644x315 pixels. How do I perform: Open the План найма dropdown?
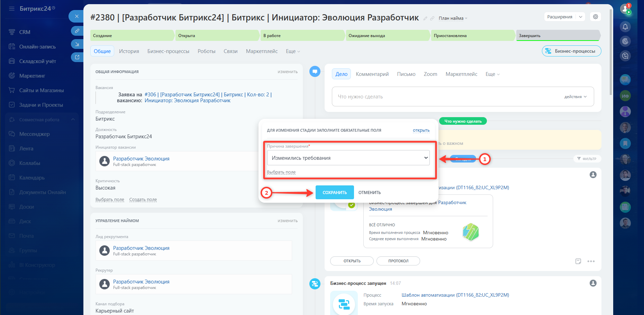point(453,18)
